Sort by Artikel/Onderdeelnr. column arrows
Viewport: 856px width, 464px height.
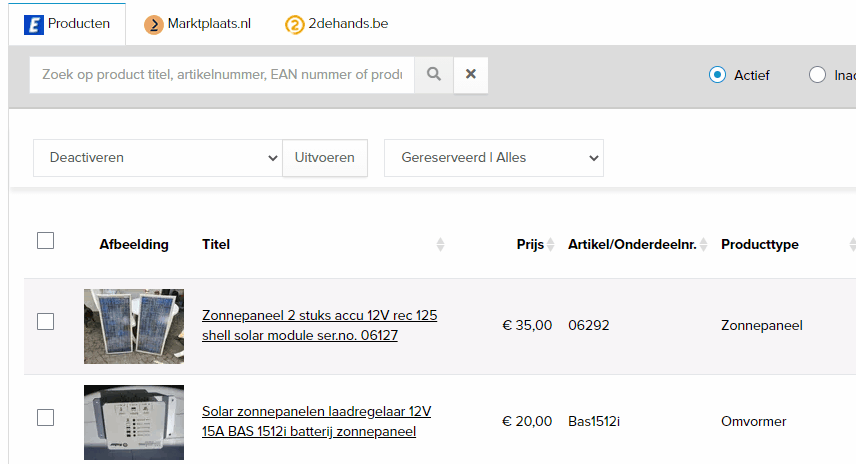pyautogui.click(x=703, y=245)
